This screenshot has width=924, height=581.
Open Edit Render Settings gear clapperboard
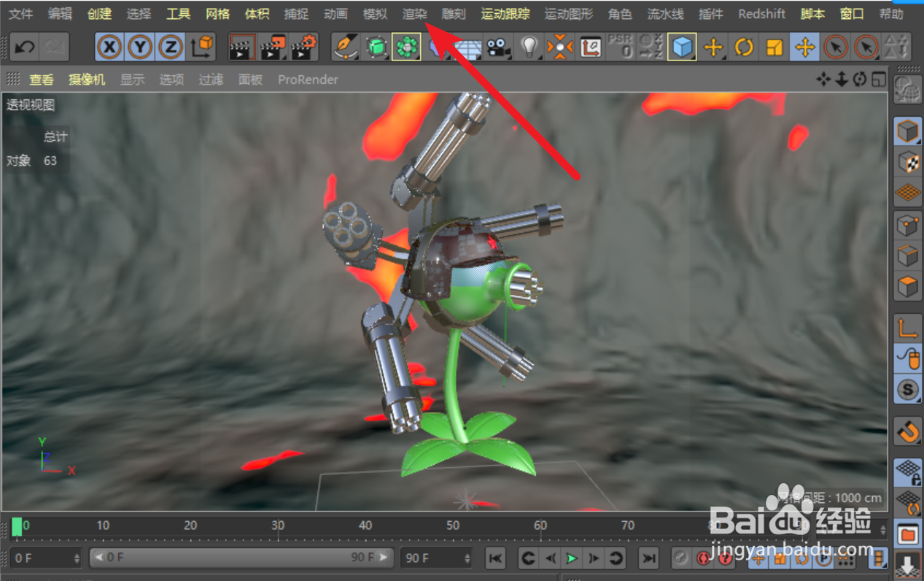click(x=304, y=47)
